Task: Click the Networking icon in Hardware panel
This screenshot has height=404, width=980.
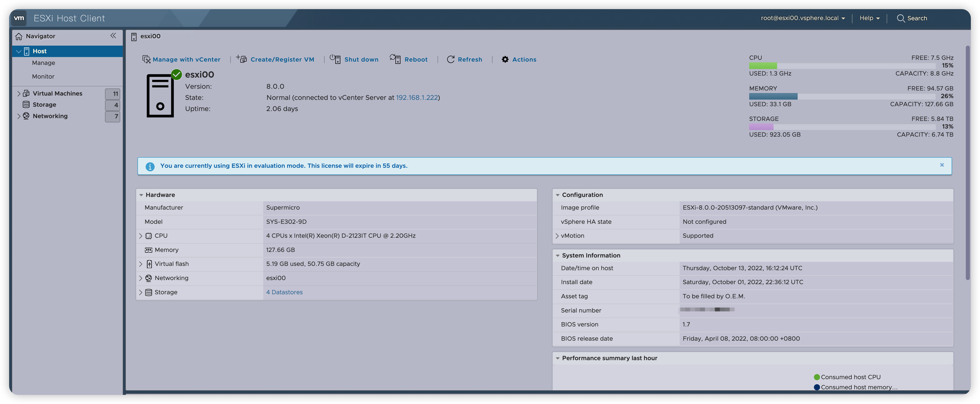Action: tap(149, 278)
